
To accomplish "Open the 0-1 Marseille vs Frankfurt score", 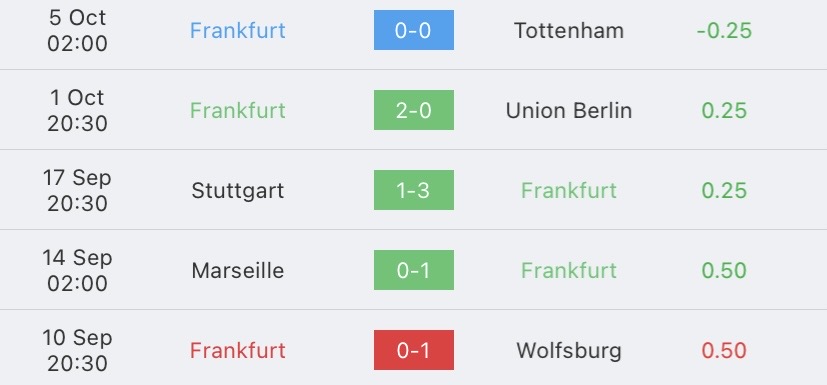I will point(414,270).
